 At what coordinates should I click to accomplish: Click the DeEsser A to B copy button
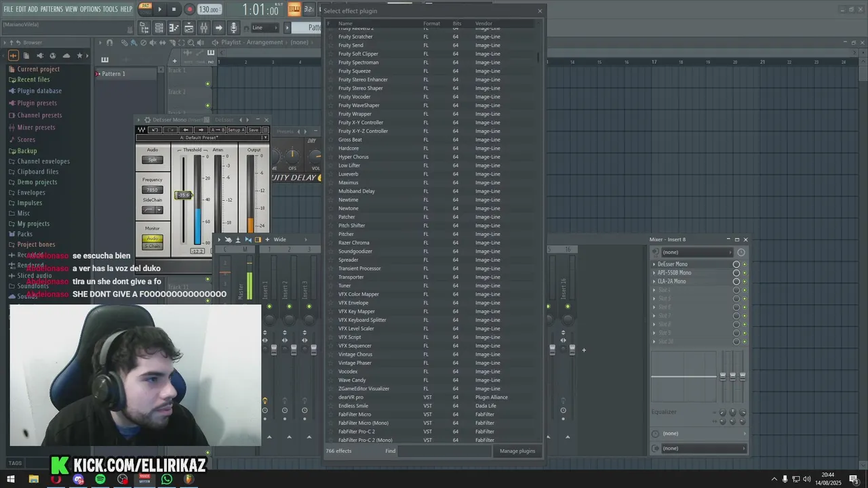(x=218, y=129)
